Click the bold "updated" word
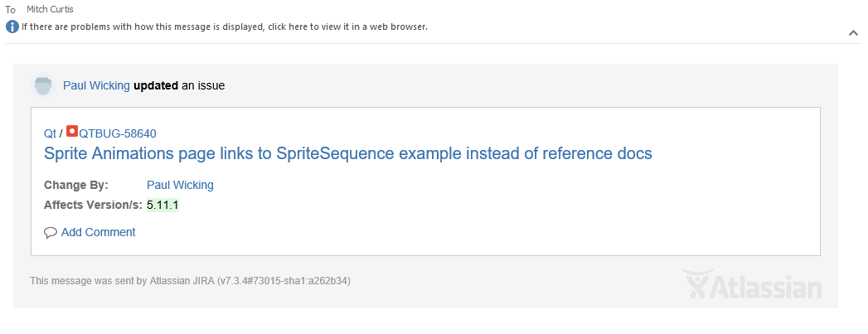 coord(156,85)
